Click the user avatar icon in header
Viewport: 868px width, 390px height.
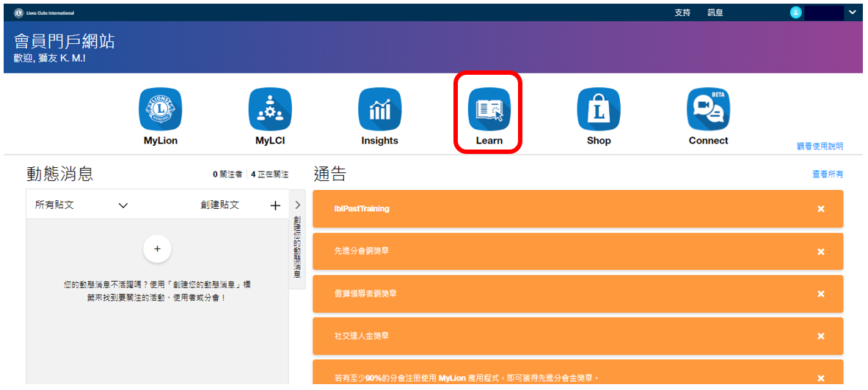click(x=796, y=12)
